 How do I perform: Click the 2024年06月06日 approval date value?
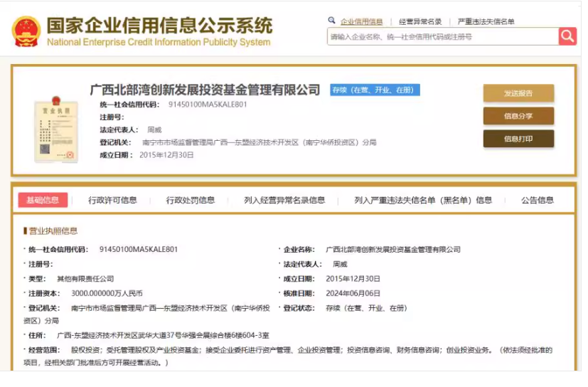[353, 293]
